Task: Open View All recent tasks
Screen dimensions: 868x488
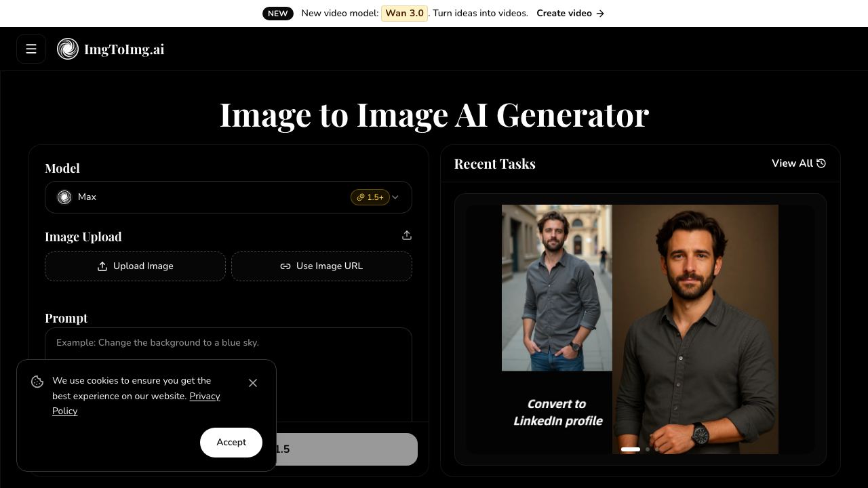Action: [799, 163]
